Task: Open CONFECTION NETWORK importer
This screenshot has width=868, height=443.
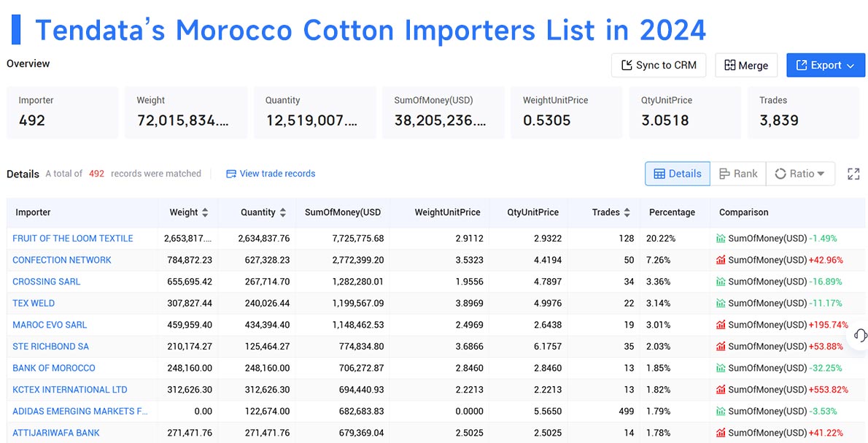Action: pyautogui.click(x=62, y=260)
